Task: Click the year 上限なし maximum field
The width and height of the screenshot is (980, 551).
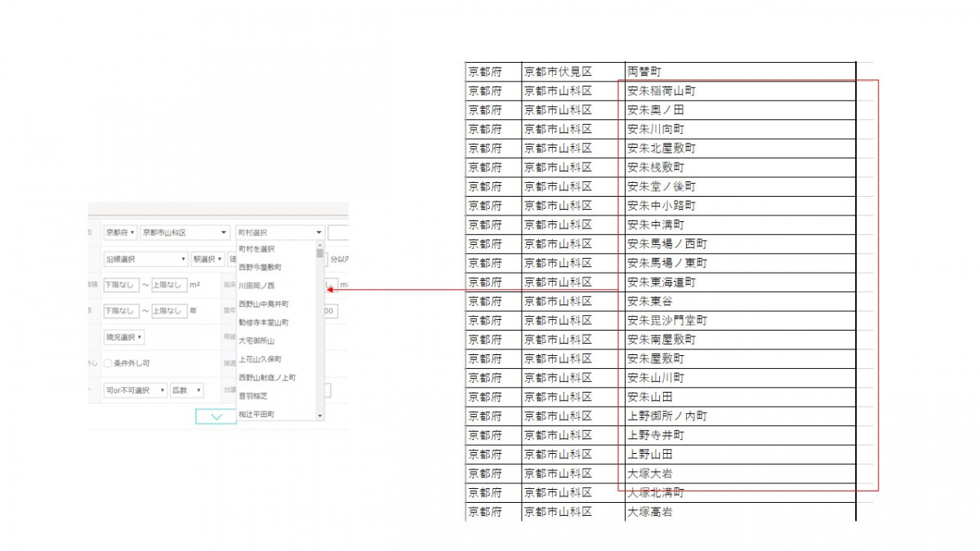Action: (x=169, y=311)
